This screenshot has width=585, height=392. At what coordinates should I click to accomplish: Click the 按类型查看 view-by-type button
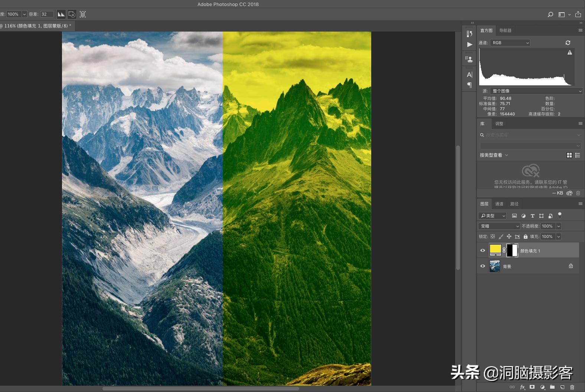click(494, 155)
